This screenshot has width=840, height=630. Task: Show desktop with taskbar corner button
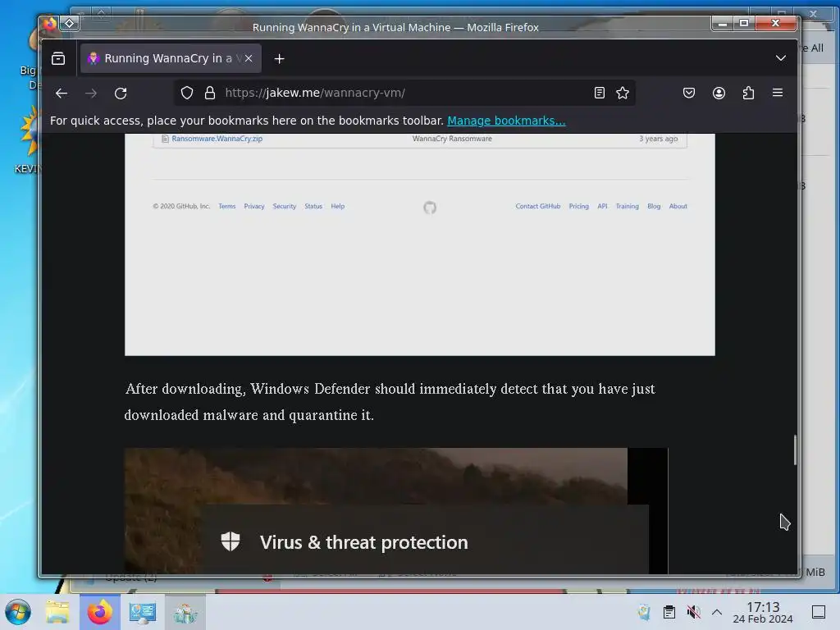pos(819,612)
